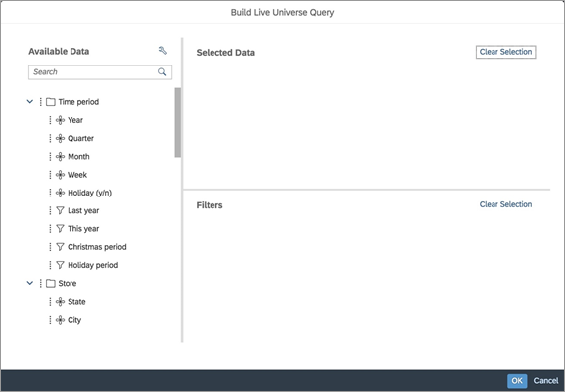The width and height of the screenshot is (565, 392).
Task: Click Clear Selection link in Filters
Action: click(x=505, y=204)
